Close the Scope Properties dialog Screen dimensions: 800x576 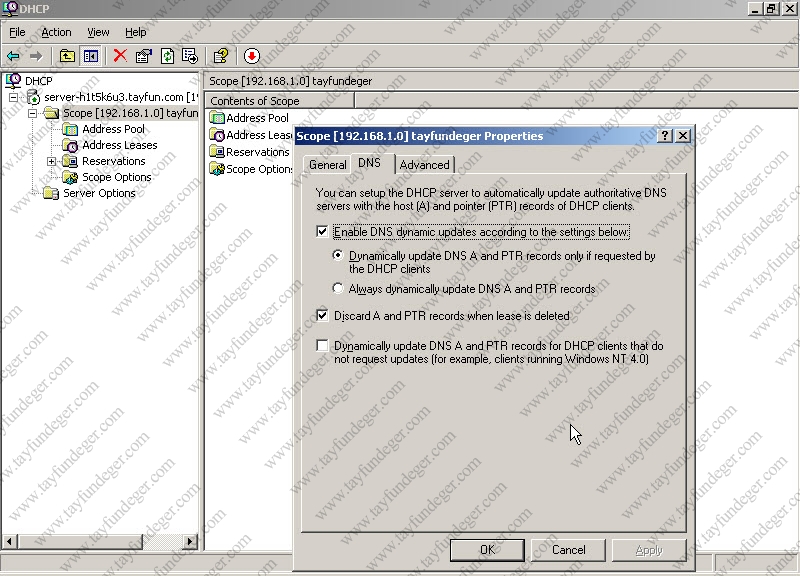tap(683, 136)
